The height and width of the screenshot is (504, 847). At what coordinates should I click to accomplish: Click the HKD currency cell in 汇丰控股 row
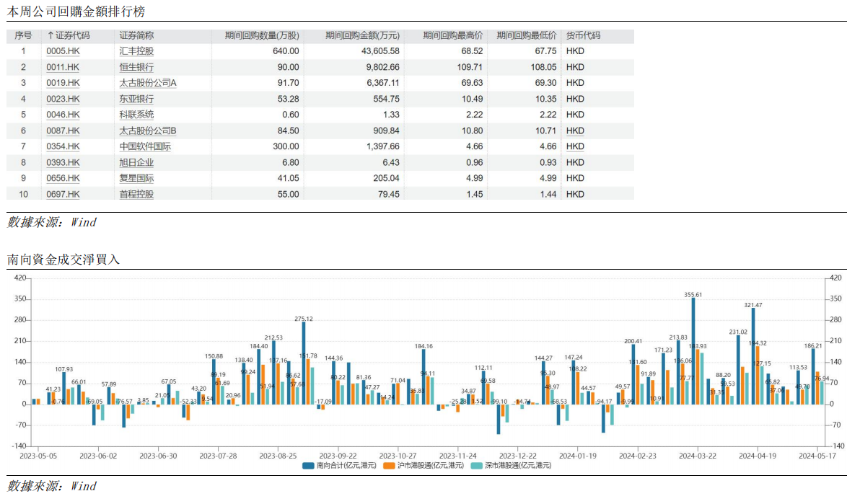[x=575, y=51]
